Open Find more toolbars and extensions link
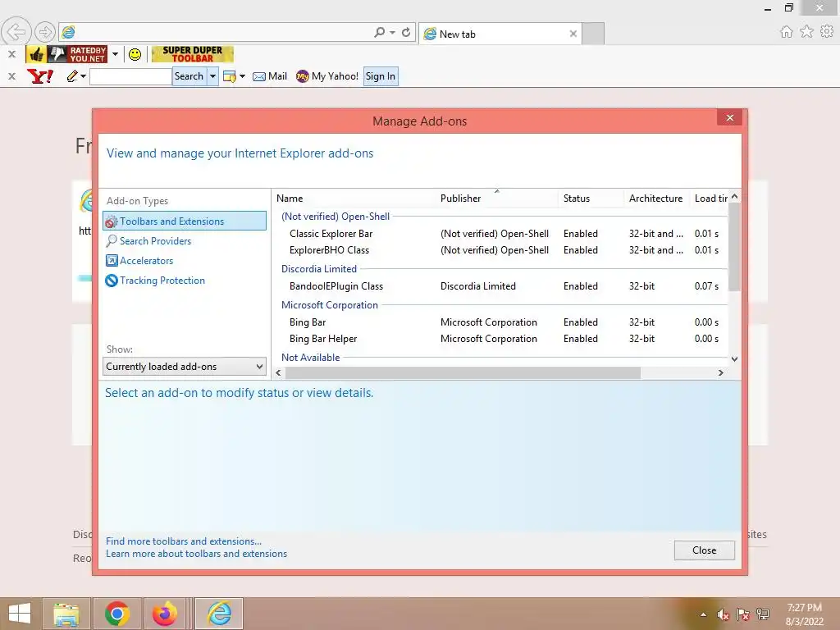The image size is (840, 630). (x=184, y=541)
